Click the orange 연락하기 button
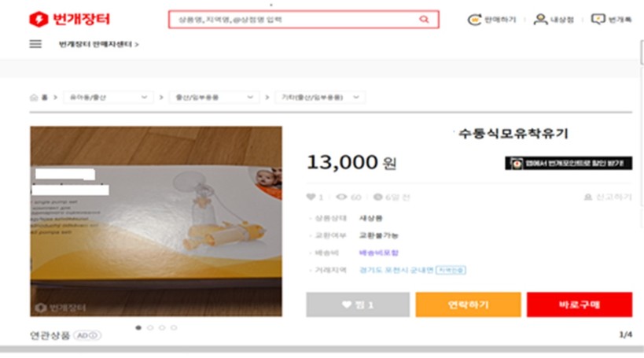The image size is (644, 358). point(468,304)
